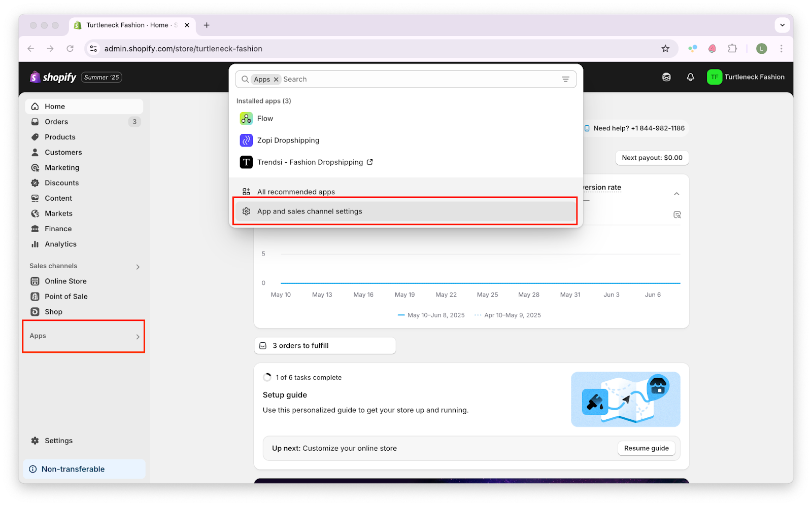Bookmark page with the star icon
Image resolution: width=812 pixels, height=506 pixels.
pos(665,49)
